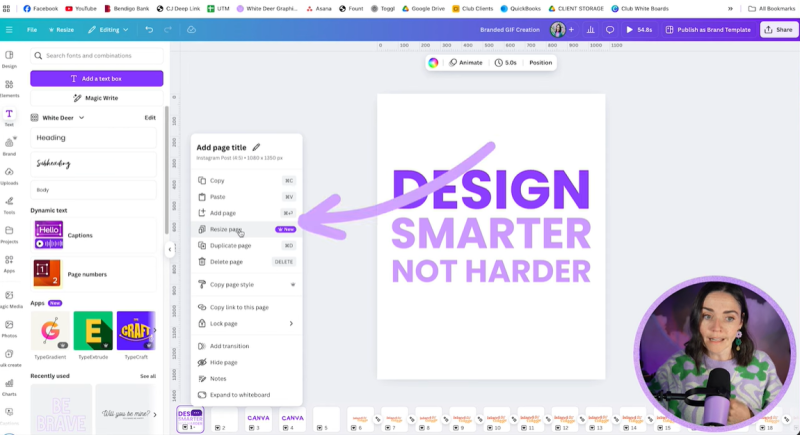Viewport: 800px width, 435px height.
Task: Open the Charts panel in sidebar
Action: (9, 387)
